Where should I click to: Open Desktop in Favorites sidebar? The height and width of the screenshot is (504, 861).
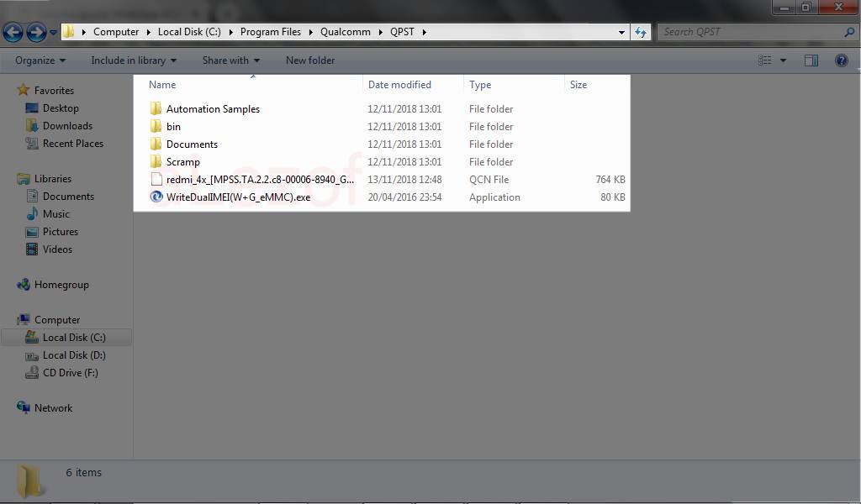point(61,108)
